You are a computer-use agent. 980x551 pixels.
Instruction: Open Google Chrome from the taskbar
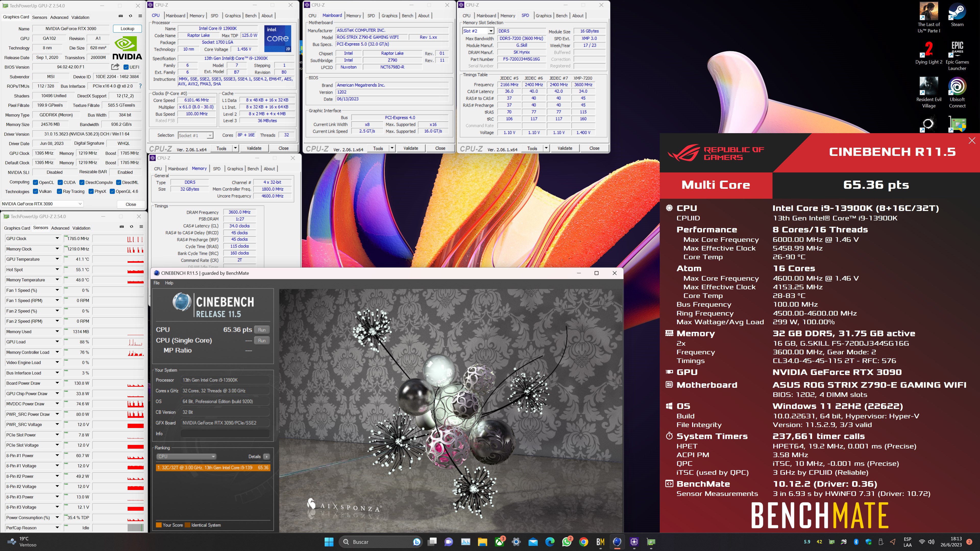click(584, 542)
